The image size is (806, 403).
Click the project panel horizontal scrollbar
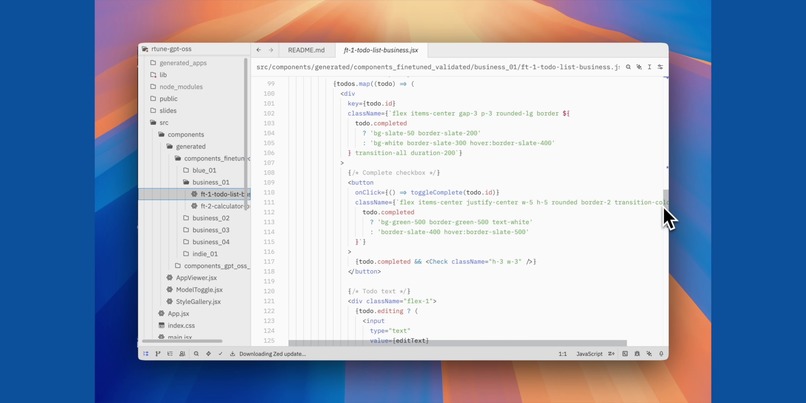click(x=182, y=341)
